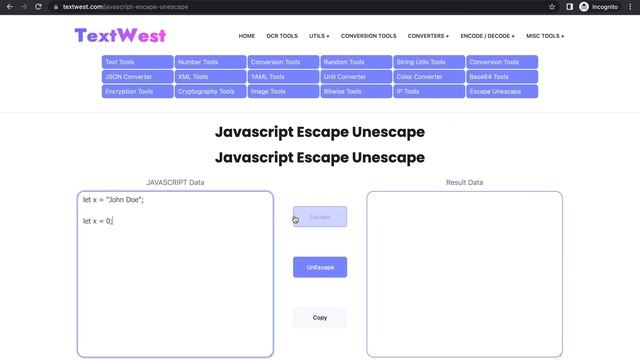Open the Unit Converter category

pyautogui.click(x=356, y=77)
